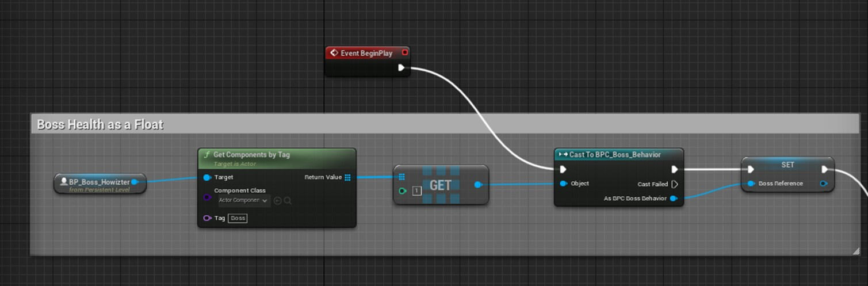Click the BP_Boss_Howizter output pin
This screenshot has width=868, height=286.
click(135, 182)
